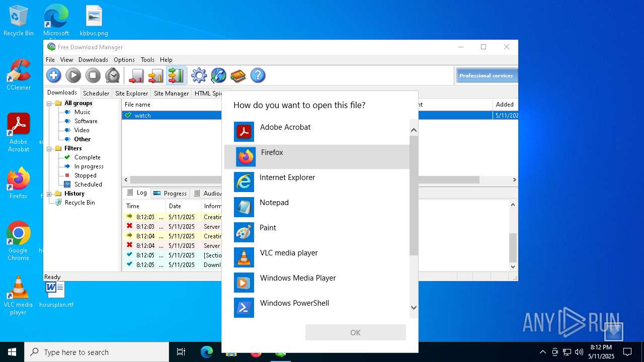This screenshot has width=644, height=362.
Task: Open the Help menu
Action: click(x=166, y=59)
